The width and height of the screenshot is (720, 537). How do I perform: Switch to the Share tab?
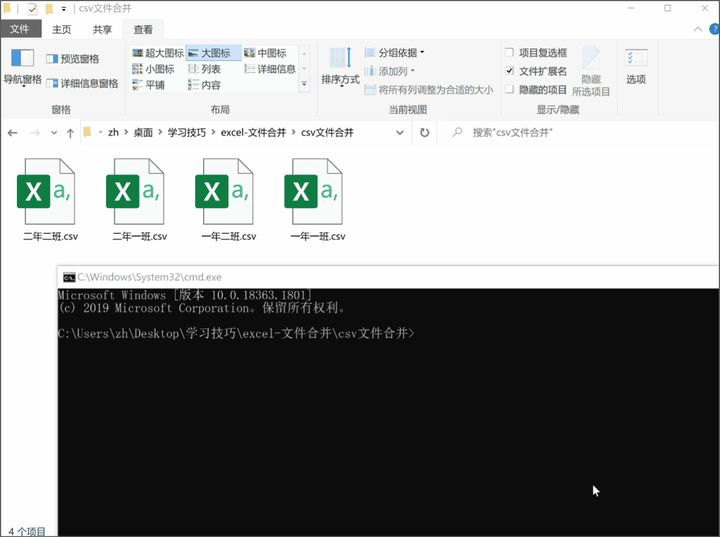click(102, 29)
